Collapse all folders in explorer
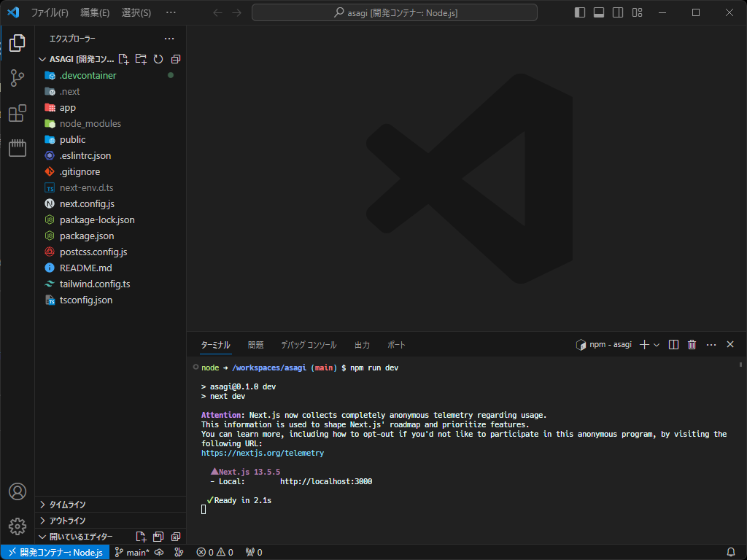 pyautogui.click(x=176, y=59)
